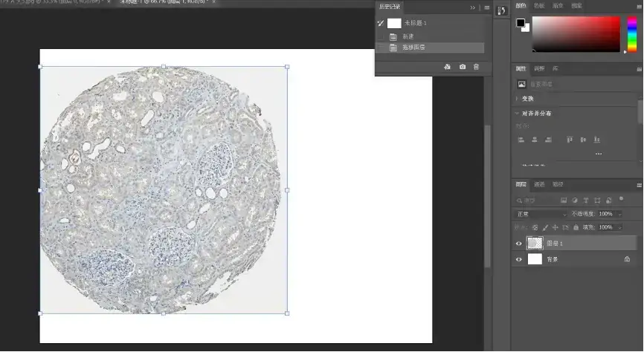Open the blend mode dropdown showing 正常
Image resolution: width=644 pixels, height=352 pixels.
click(541, 214)
